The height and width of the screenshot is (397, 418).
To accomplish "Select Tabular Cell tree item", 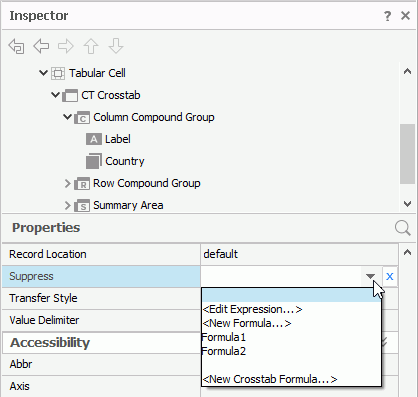I will pyautogui.click(x=97, y=73).
